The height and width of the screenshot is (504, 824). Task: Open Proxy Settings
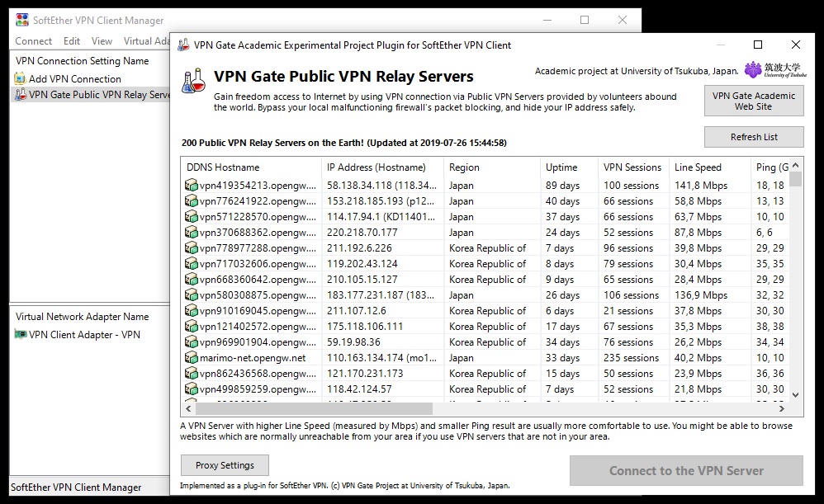click(225, 465)
